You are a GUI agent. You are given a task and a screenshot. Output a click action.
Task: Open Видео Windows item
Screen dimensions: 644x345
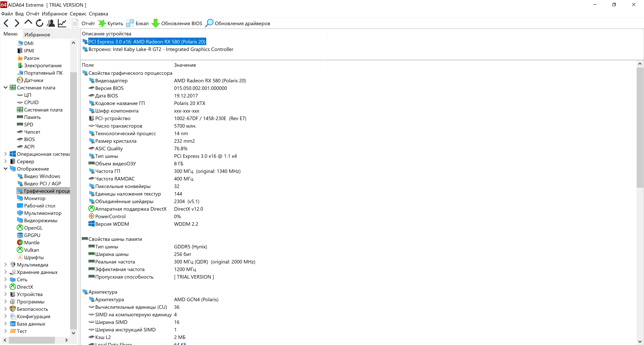point(39,176)
